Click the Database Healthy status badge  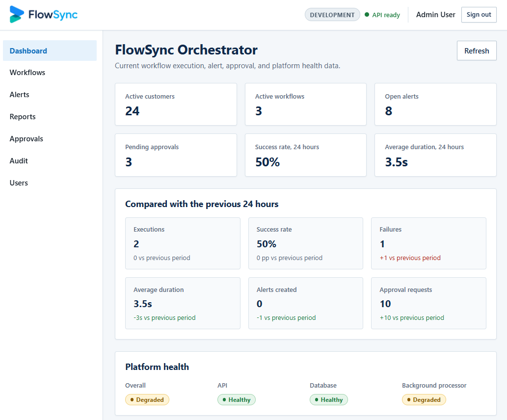329,399
